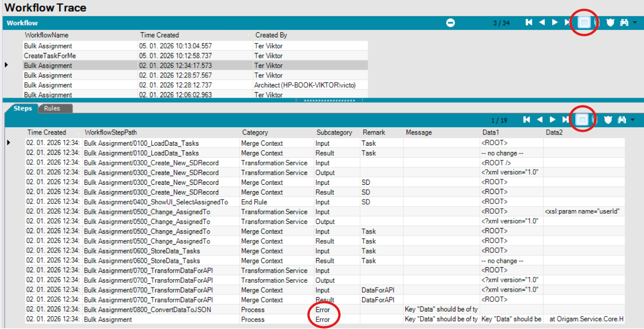Toggle grid view in Steps panel toolbar
The image size is (644, 329).
pos(582,120)
